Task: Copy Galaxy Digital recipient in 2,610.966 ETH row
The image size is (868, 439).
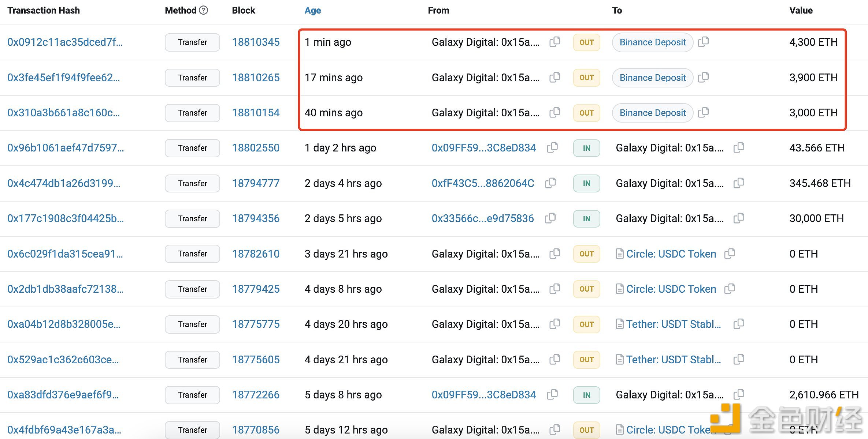Action: pos(739,394)
